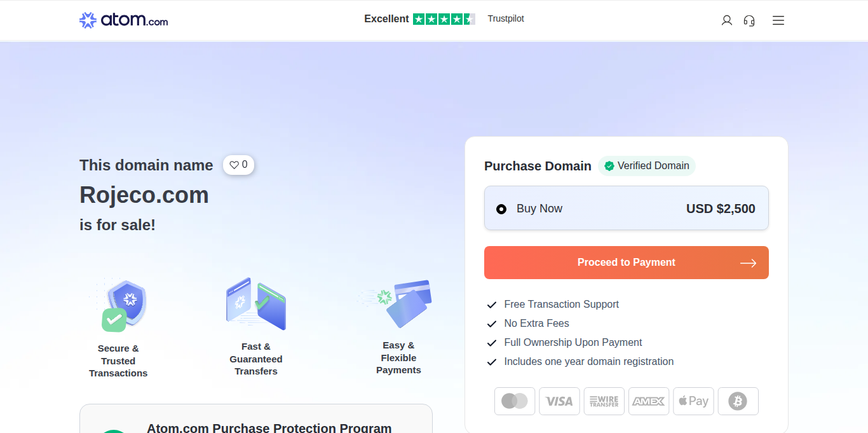
Task: Select the Buy Now radio button
Action: (x=501, y=209)
